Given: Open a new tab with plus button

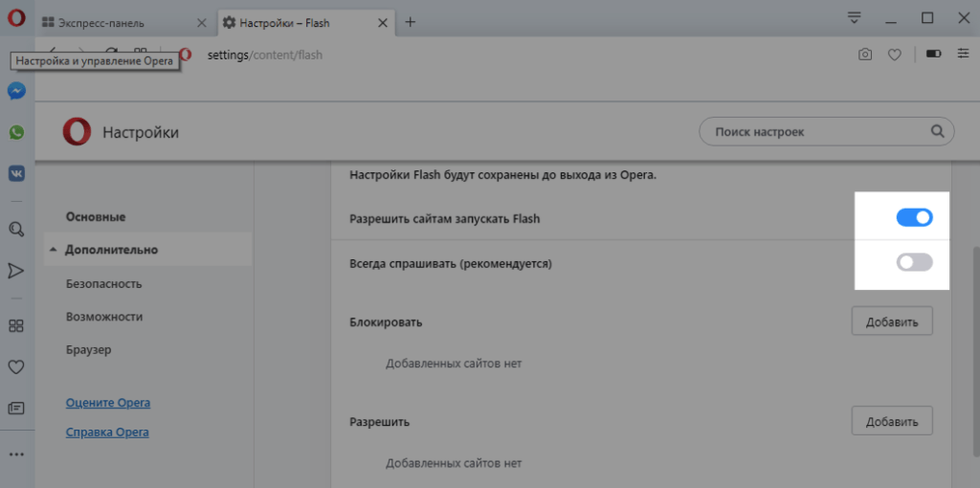Looking at the screenshot, I should 410,22.
